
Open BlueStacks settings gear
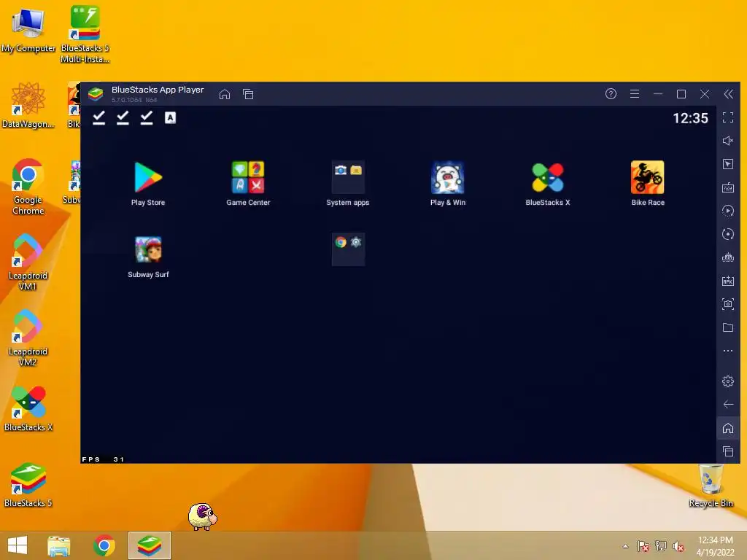(728, 381)
